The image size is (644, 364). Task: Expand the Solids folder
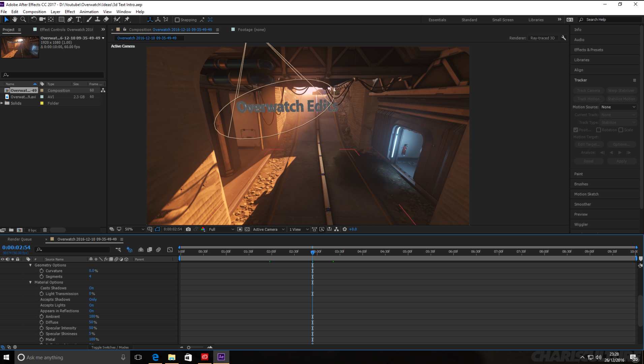(x=2, y=103)
